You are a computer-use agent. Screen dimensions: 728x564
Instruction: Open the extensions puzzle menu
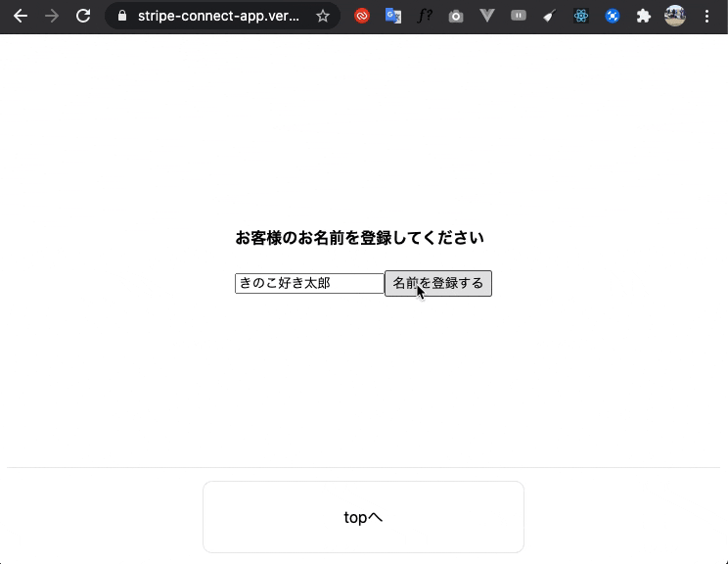click(x=644, y=17)
